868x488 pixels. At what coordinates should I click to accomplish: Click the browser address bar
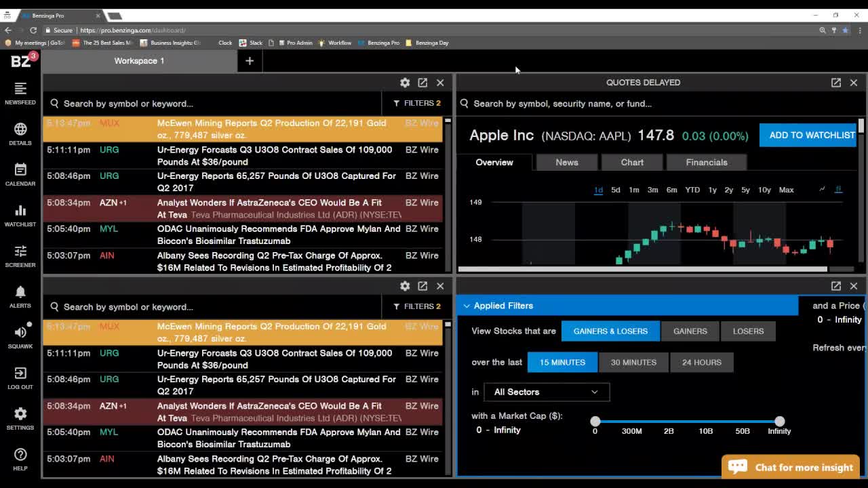tap(427, 30)
